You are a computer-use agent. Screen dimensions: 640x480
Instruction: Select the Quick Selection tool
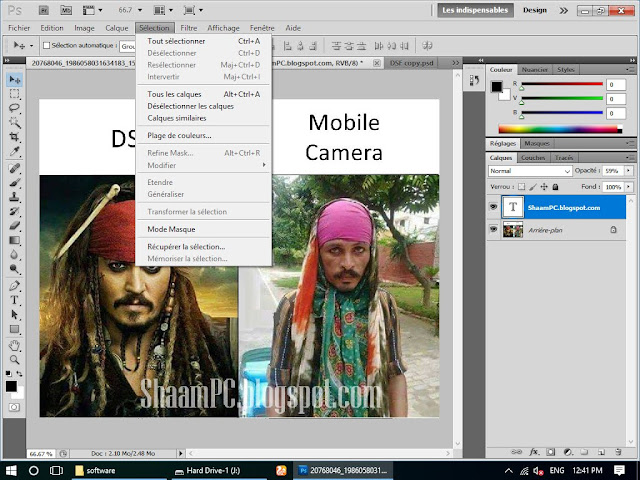pyautogui.click(x=14, y=122)
